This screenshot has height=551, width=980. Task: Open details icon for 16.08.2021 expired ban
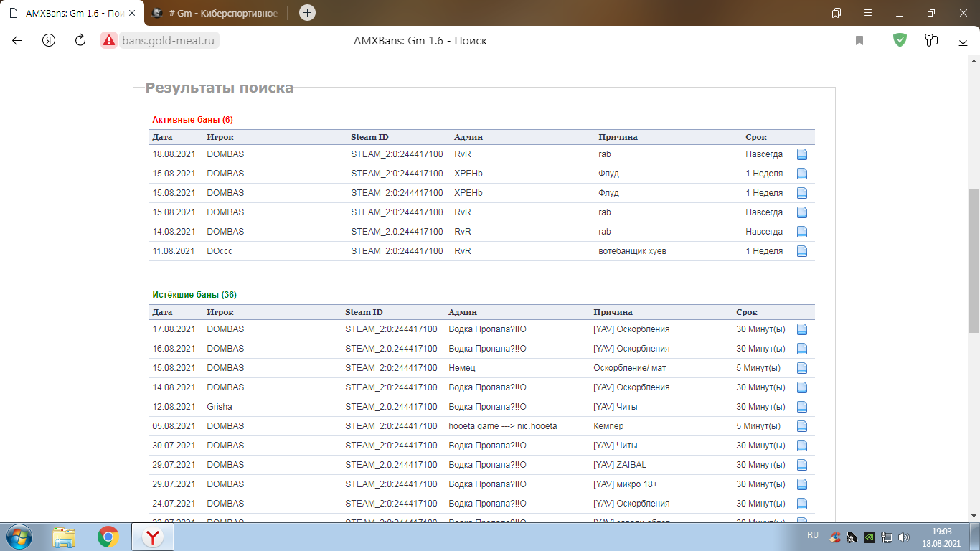coord(802,349)
